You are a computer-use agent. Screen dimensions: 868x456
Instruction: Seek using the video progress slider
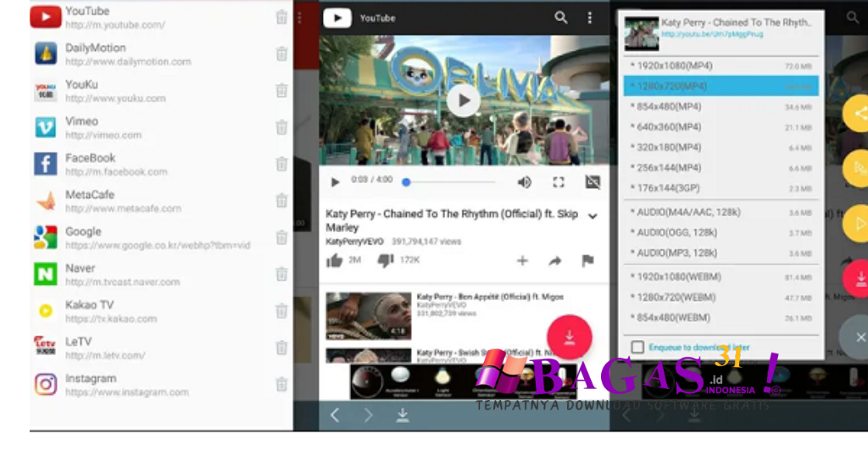(x=449, y=182)
